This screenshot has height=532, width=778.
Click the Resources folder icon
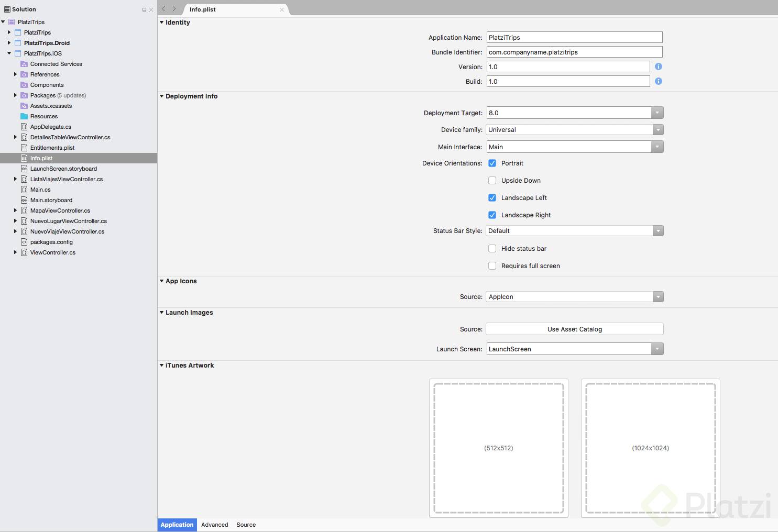tap(24, 116)
